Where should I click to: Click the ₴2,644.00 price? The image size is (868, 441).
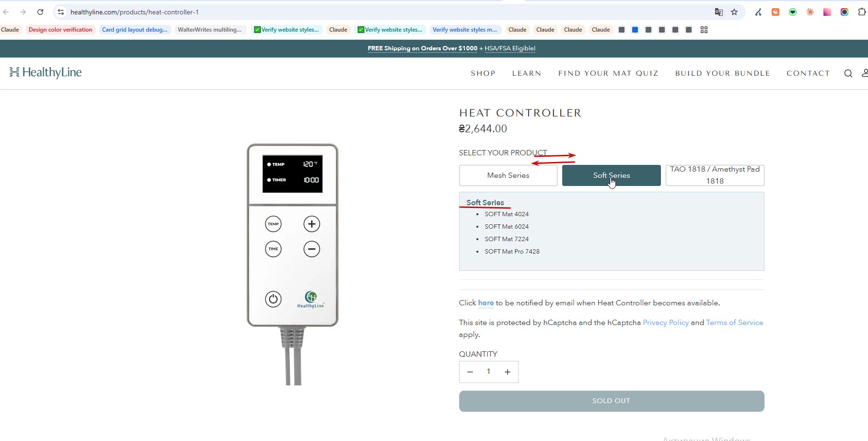pyautogui.click(x=483, y=129)
